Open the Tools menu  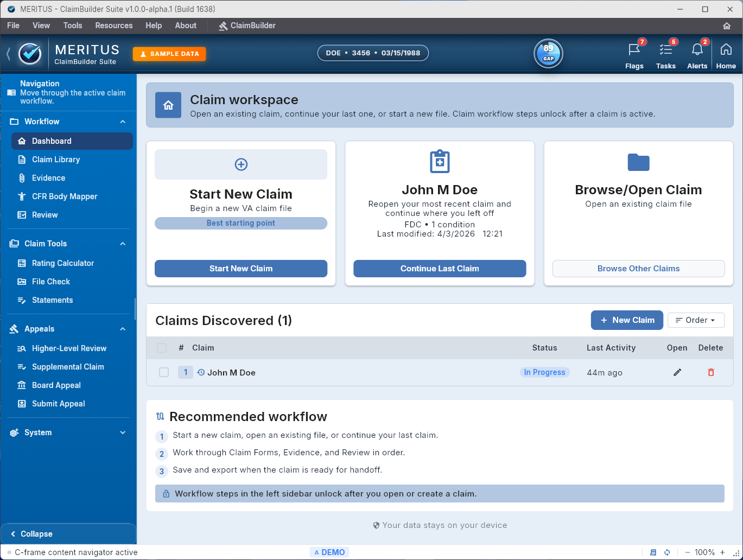(x=72, y=26)
